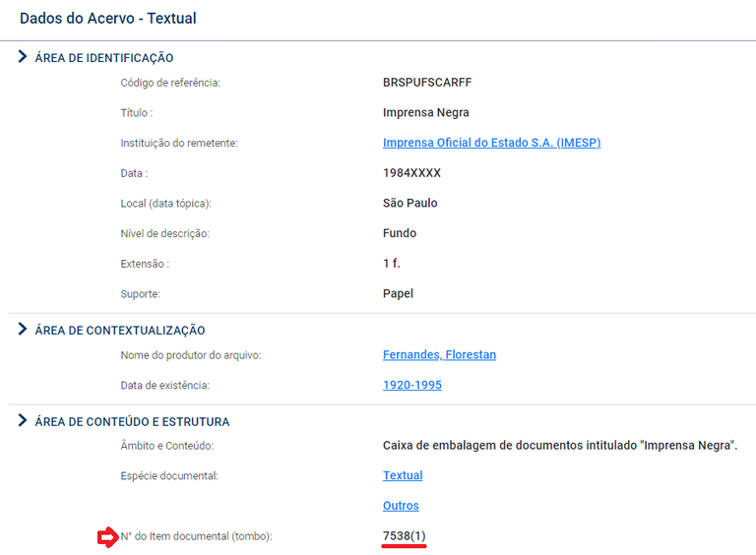Open the Textual document type link
756x555 pixels.
pos(403,475)
